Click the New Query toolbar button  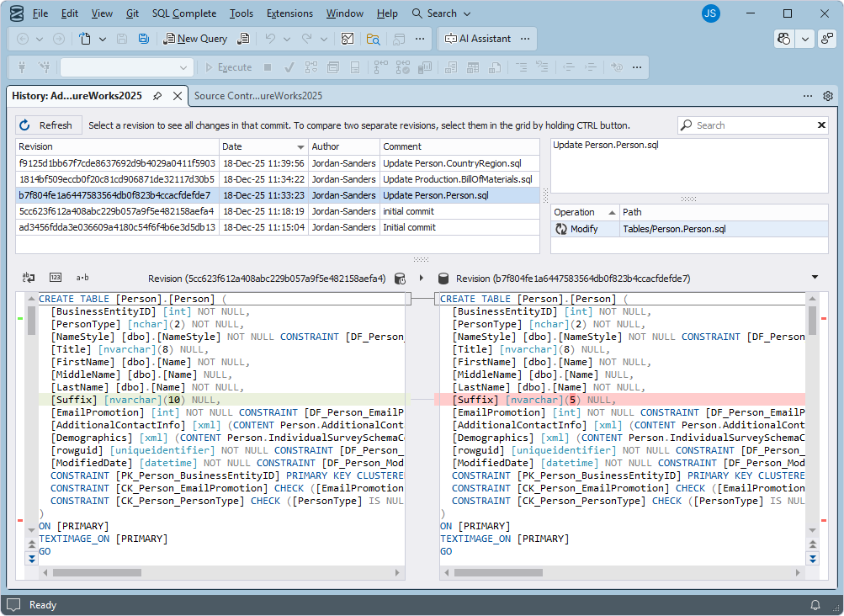pos(195,39)
